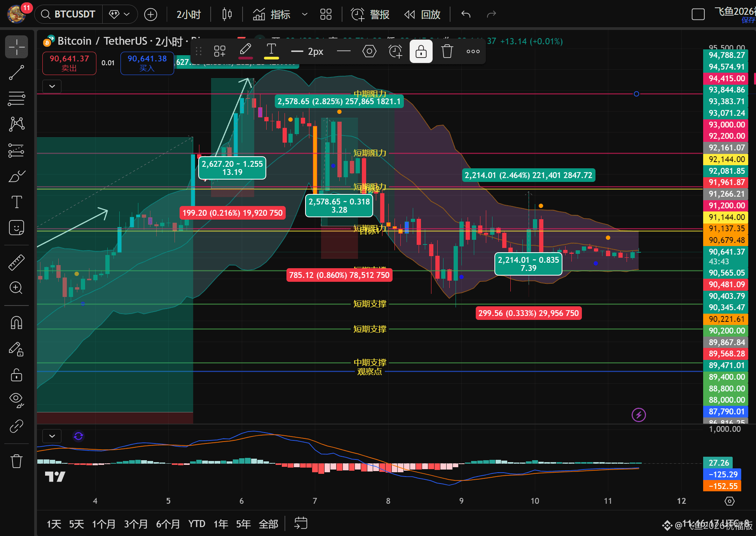Activate the magnet snap mode

tap(16, 323)
